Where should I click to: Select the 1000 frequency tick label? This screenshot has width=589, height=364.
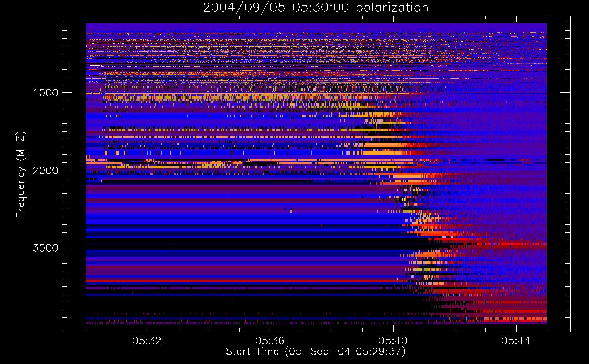(x=46, y=93)
